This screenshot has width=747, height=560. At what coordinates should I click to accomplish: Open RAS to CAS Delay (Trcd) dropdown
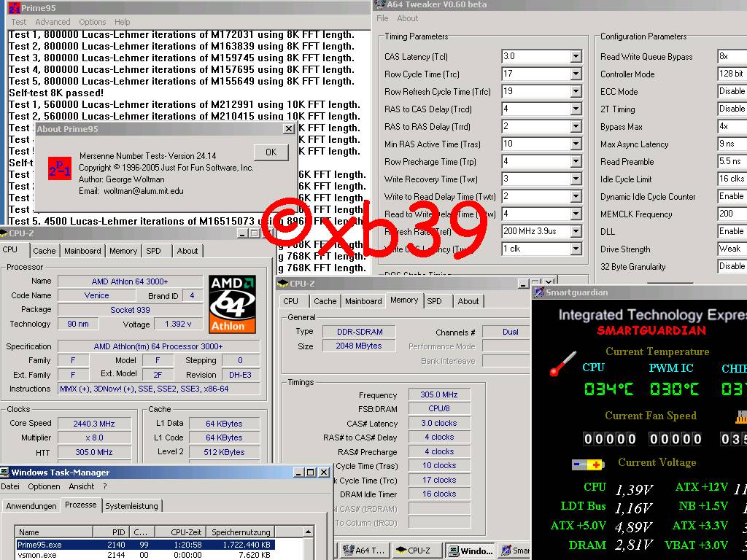(576, 109)
